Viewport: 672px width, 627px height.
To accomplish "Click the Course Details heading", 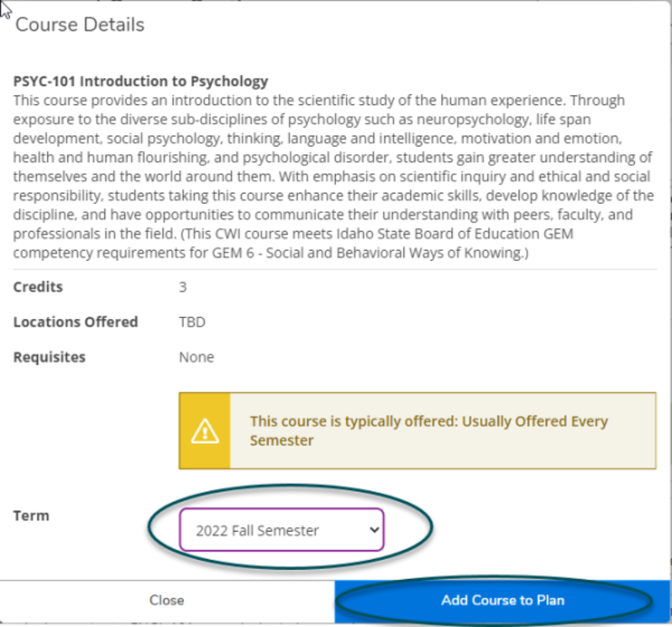I will 79,24.
